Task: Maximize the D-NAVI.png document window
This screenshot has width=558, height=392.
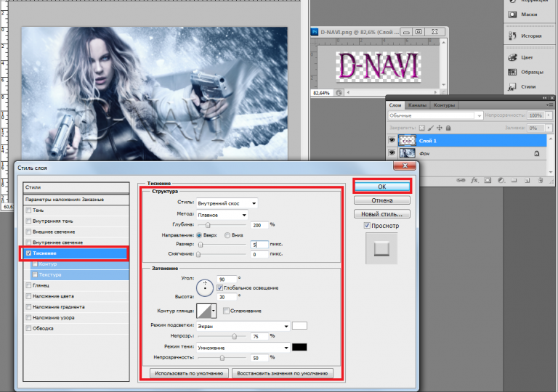Action: [418, 32]
